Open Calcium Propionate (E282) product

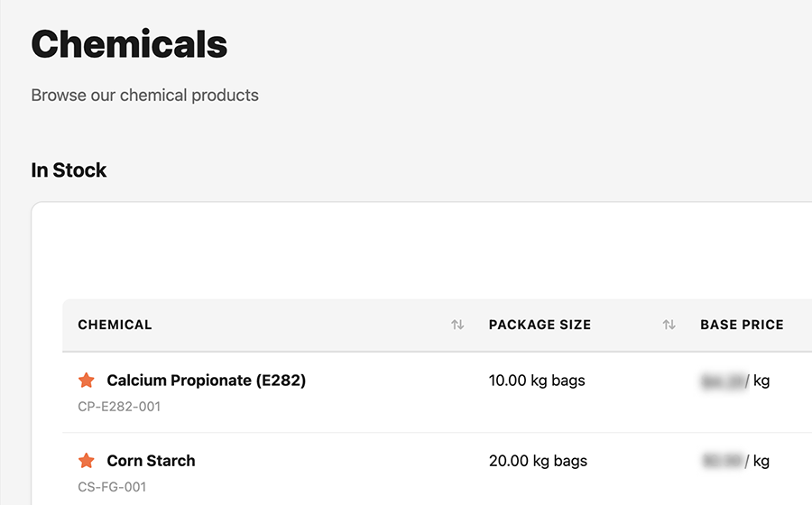(x=207, y=381)
